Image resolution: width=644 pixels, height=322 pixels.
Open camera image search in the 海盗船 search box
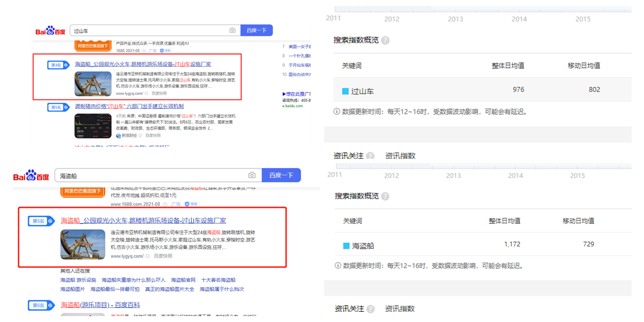252,175
